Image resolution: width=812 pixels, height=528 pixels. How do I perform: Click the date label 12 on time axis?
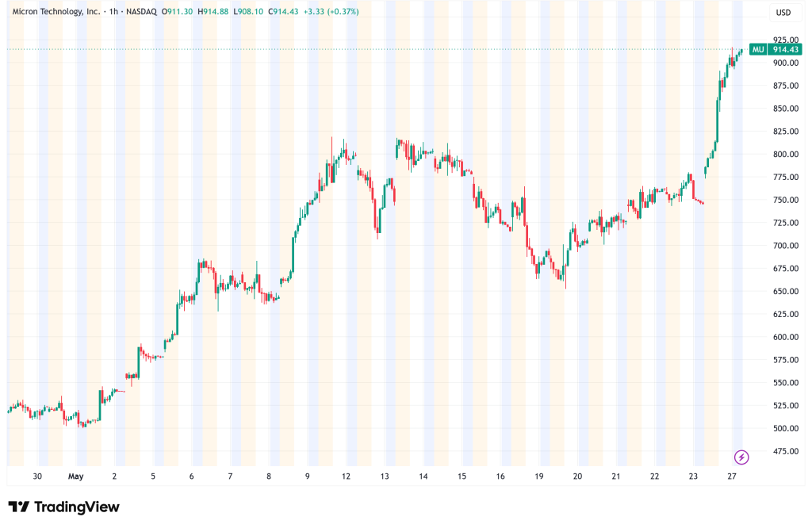point(346,476)
